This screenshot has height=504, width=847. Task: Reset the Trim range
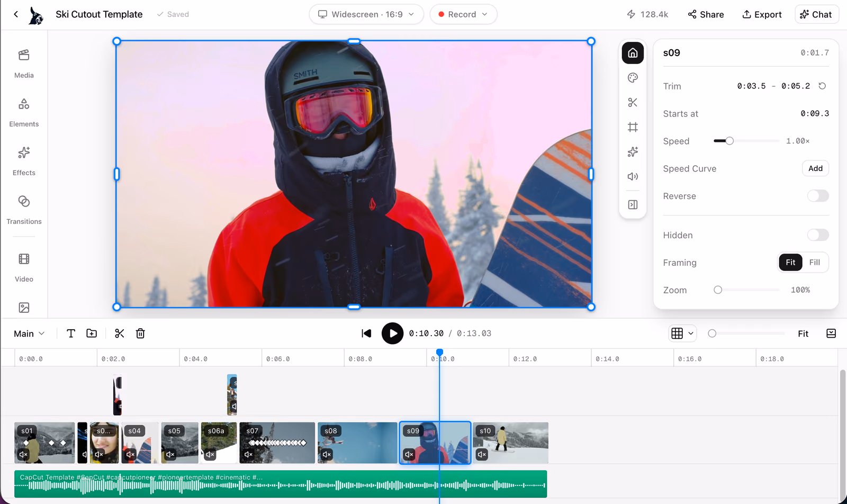click(822, 86)
